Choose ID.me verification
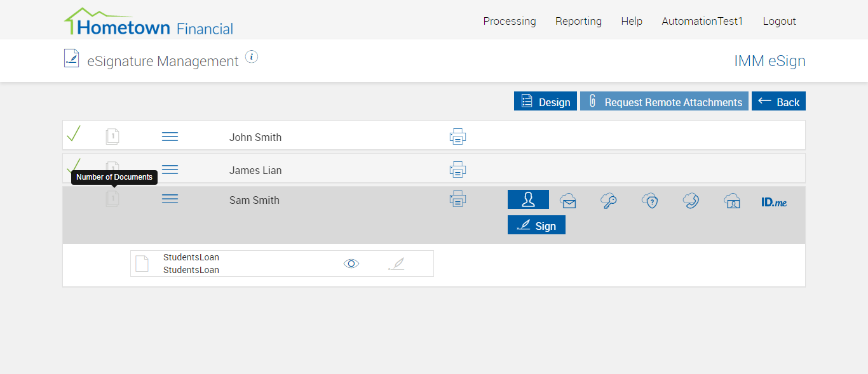868x374 pixels. [x=774, y=202]
